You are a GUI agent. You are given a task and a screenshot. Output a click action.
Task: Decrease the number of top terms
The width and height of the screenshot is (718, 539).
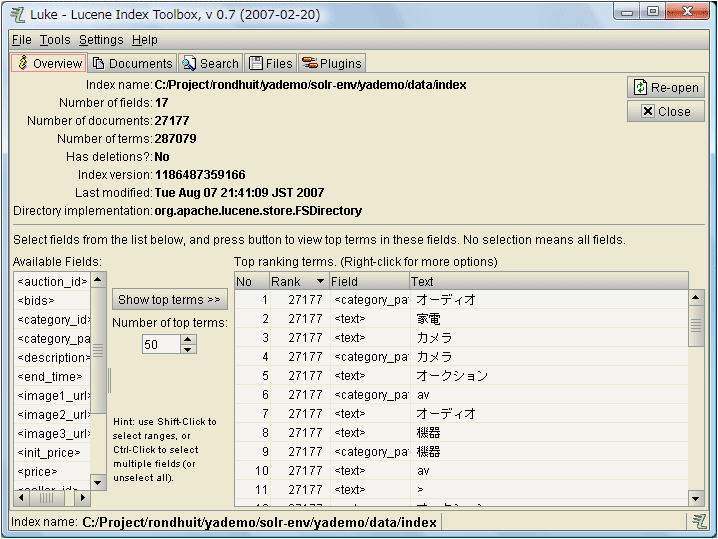click(188, 349)
